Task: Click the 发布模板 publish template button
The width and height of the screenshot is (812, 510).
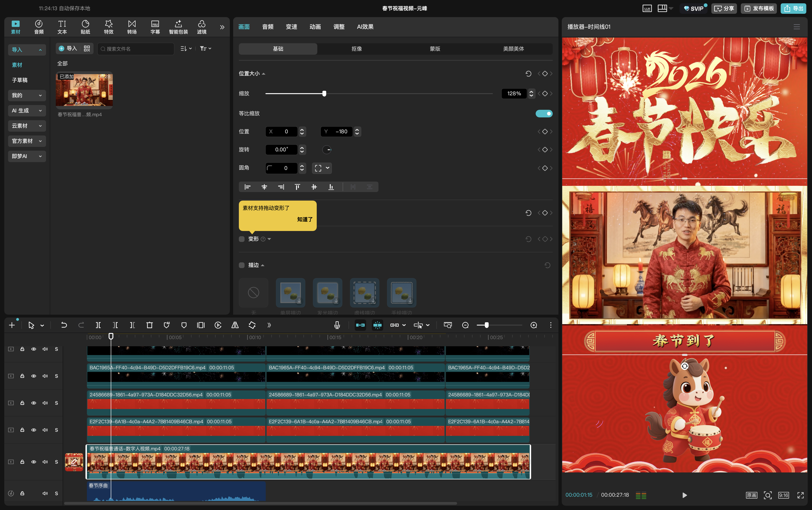Action: [x=759, y=8]
